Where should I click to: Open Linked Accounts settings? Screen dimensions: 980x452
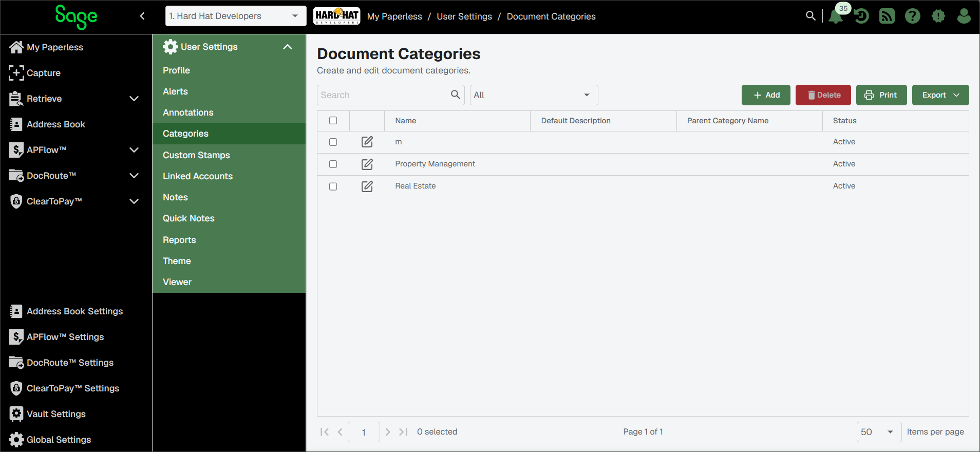tap(229, 176)
